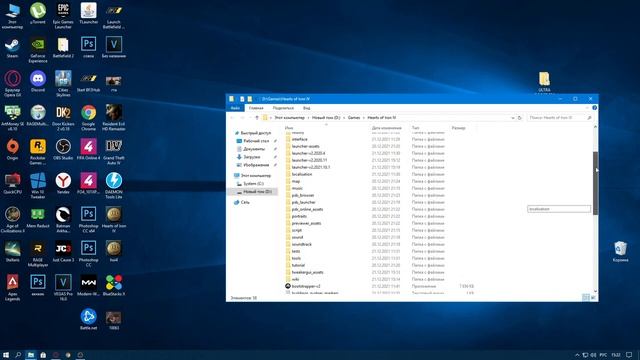Open VEGAS Pro 16.0 shortcut
The width and height of the screenshot is (640, 360).
63,287
